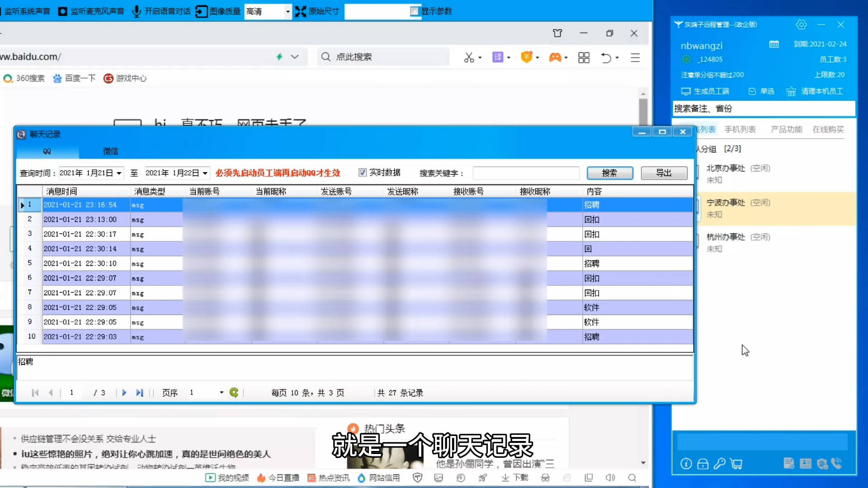This screenshot has width=868, height=488.
Task: Toggle 监听系统声音 option
Action: (x=25, y=11)
